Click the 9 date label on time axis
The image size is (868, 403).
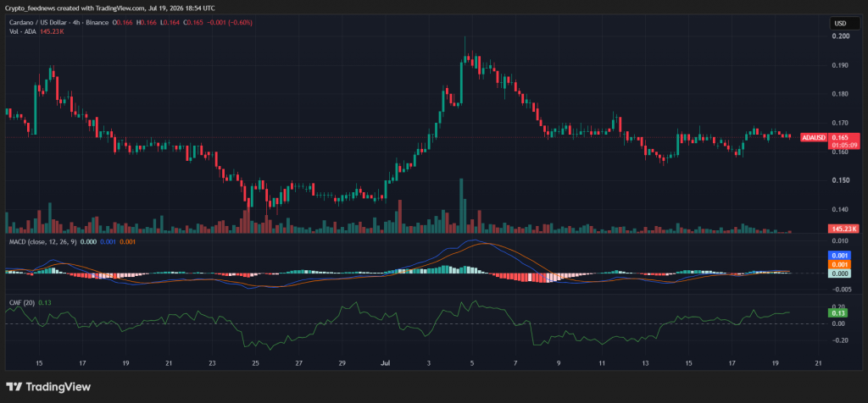(x=559, y=363)
